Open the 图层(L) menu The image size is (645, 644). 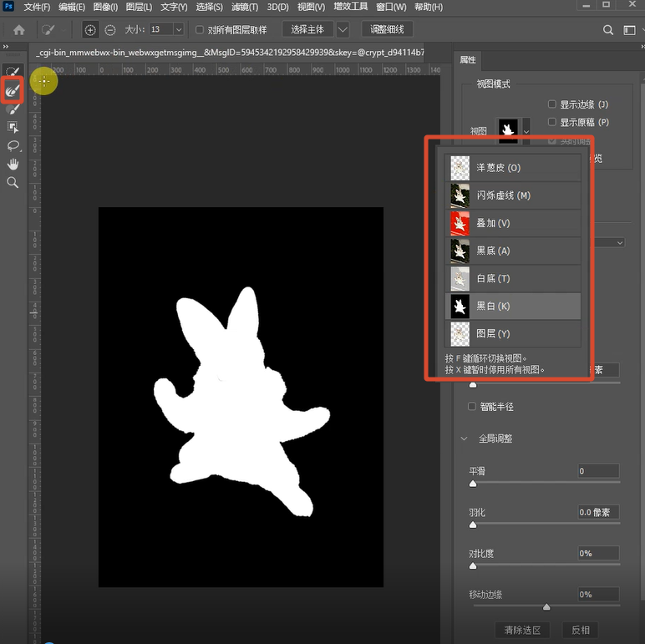[139, 7]
